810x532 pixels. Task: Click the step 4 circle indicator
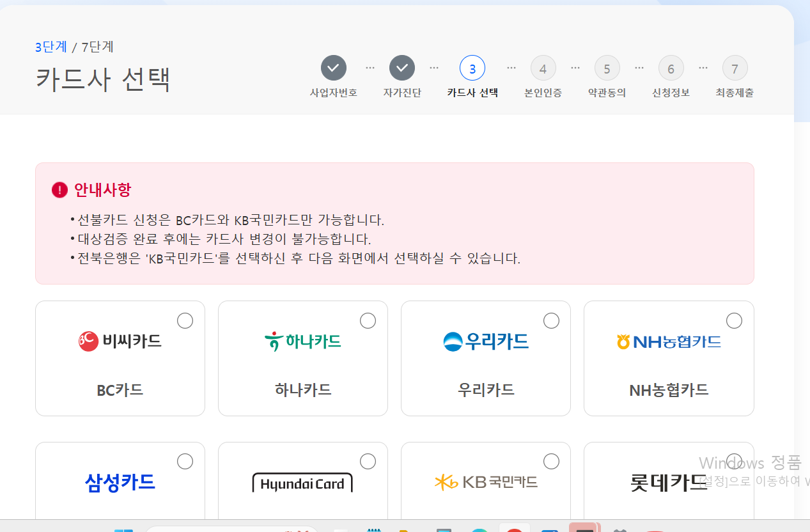pos(543,68)
